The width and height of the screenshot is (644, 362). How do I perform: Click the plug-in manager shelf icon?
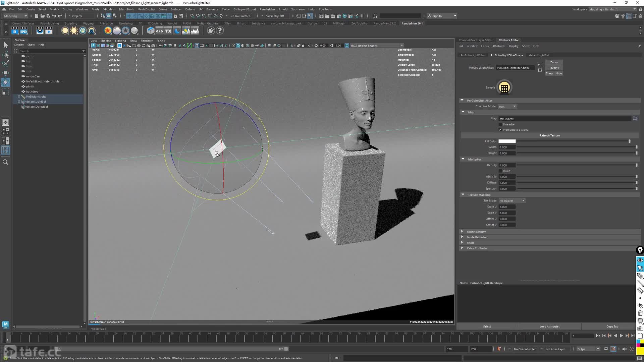point(211,31)
